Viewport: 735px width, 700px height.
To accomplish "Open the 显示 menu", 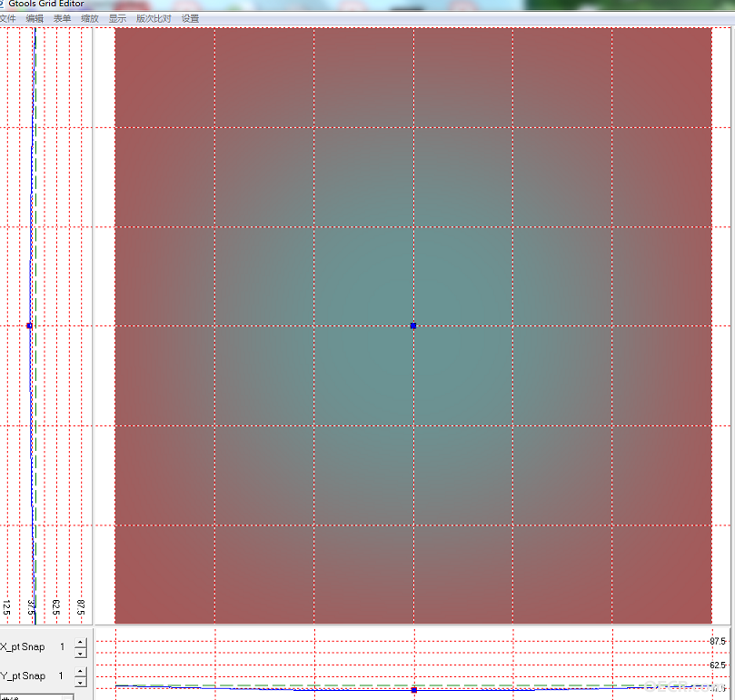I will 117,19.
